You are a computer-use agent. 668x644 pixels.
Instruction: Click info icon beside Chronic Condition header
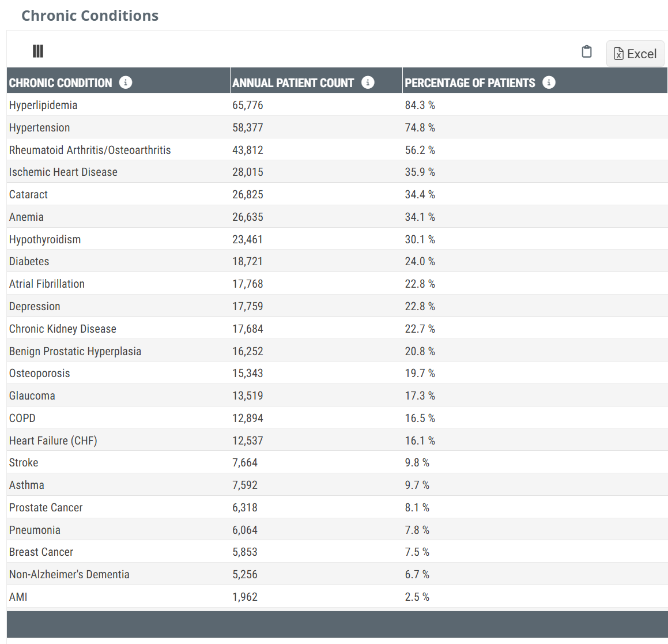click(x=126, y=82)
